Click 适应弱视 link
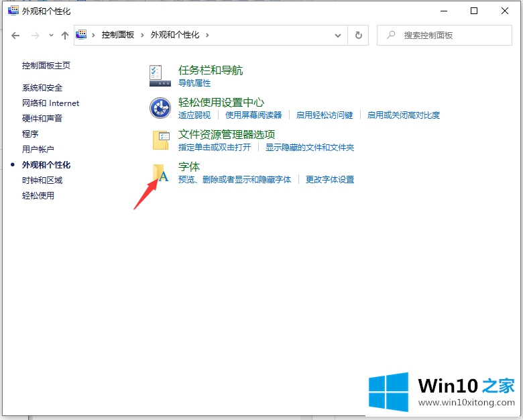Image resolution: width=523 pixels, height=420 pixels. coord(194,115)
